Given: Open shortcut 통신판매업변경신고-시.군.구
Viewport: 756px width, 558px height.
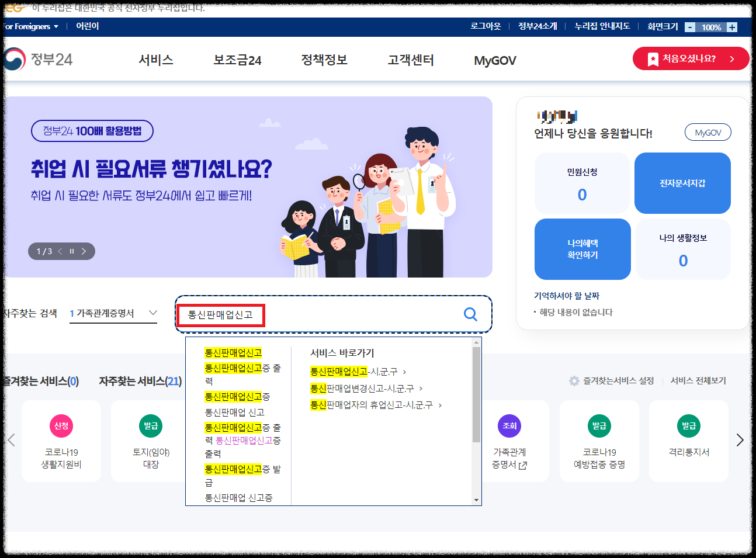Looking at the screenshot, I should [x=366, y=389].
